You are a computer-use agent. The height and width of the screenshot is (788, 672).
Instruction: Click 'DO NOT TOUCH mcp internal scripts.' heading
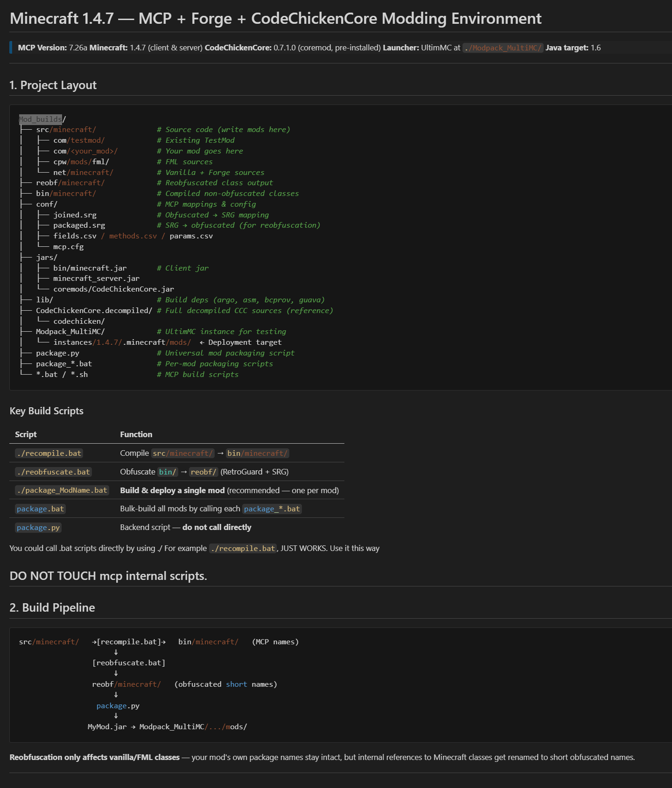coord(108,576)
